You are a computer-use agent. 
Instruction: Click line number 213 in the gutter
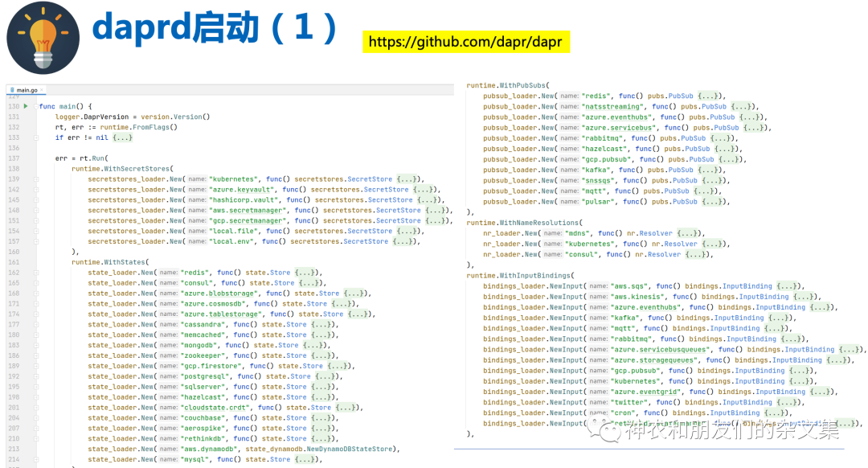(14, 450)
